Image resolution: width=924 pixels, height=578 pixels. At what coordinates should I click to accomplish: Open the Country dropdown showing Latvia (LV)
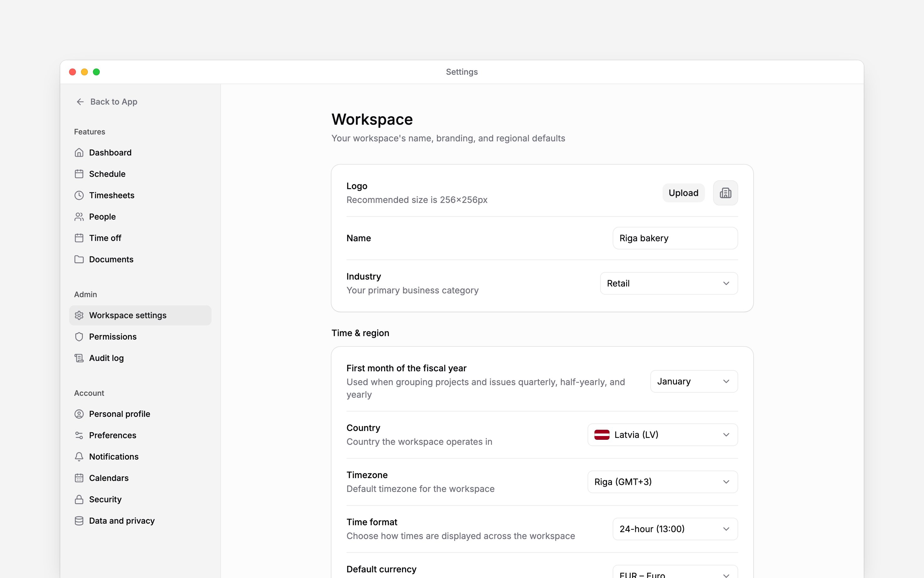coord(663,435)
